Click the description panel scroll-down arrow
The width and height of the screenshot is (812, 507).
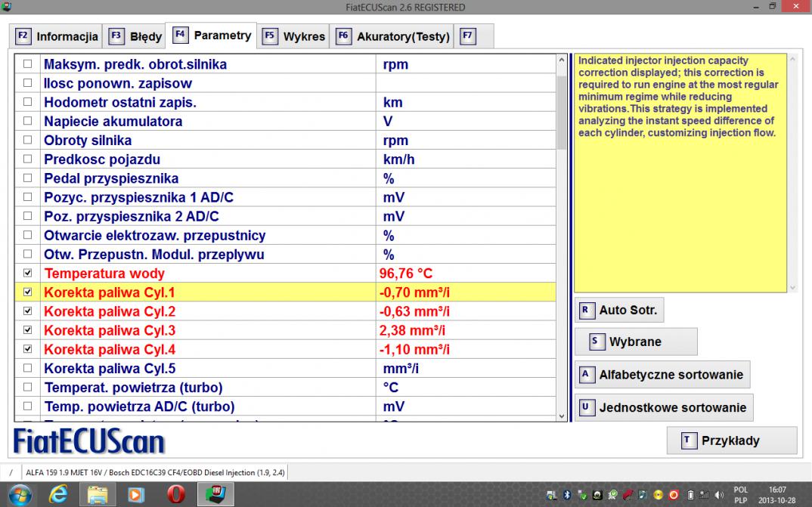[792, 288]
